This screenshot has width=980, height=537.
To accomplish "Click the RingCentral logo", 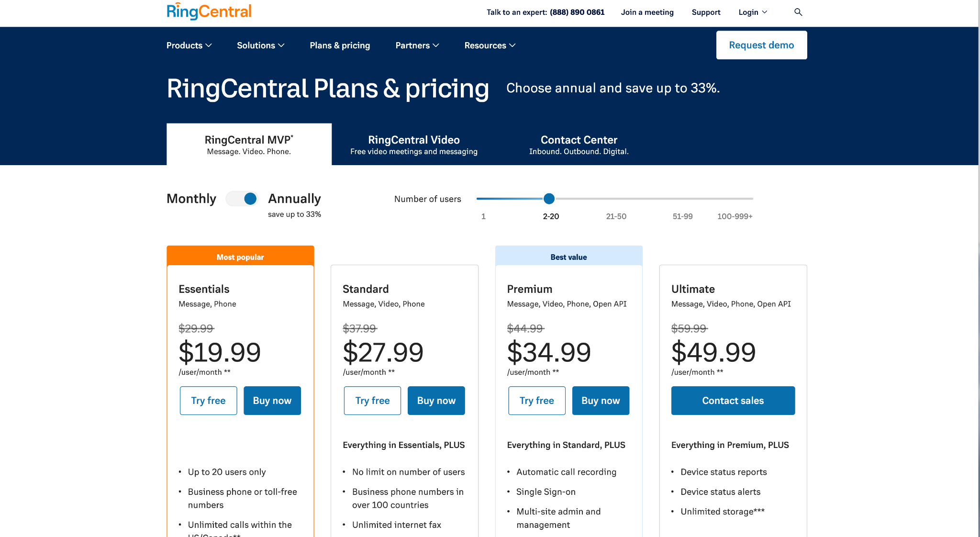I will [x=209, y=11].
